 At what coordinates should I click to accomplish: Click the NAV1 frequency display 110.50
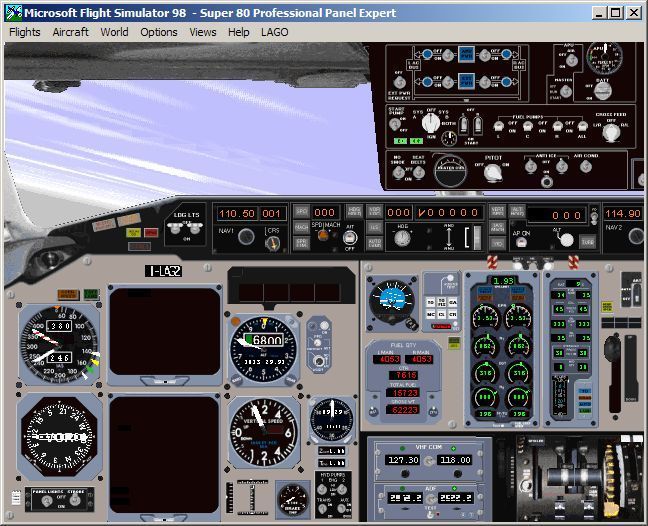point(237,214)
